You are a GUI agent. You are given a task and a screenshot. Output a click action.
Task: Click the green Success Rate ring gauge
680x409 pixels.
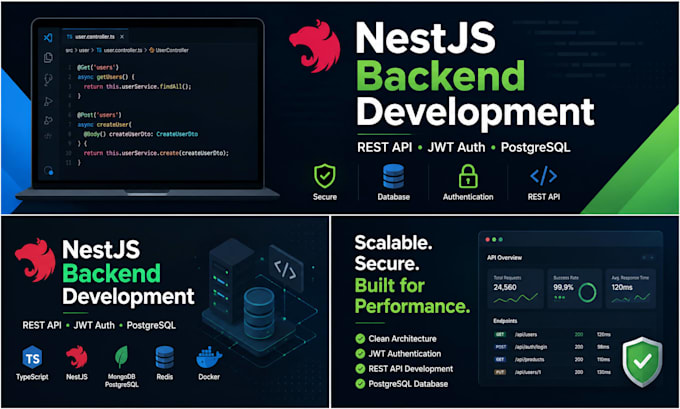coord(587,293)
